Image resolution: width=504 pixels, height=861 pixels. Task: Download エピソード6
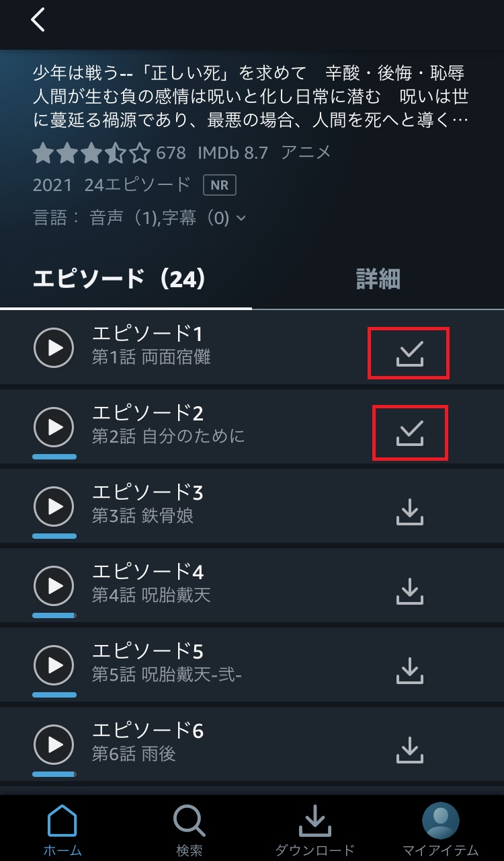click(409, 750)
